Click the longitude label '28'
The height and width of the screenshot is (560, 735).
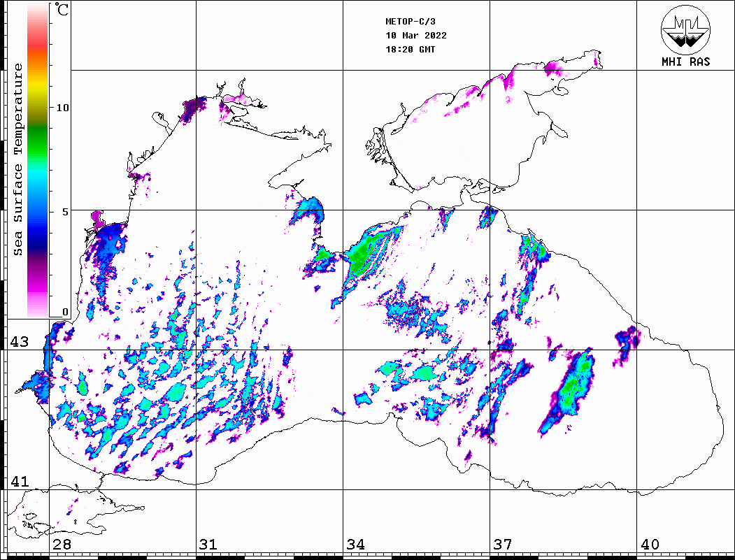(62, 545)
